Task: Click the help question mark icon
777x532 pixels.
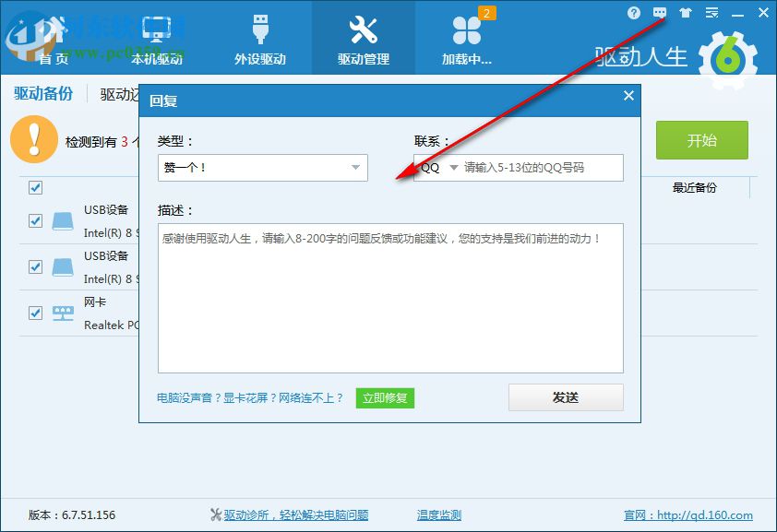Action: click(x=633, y=12)
